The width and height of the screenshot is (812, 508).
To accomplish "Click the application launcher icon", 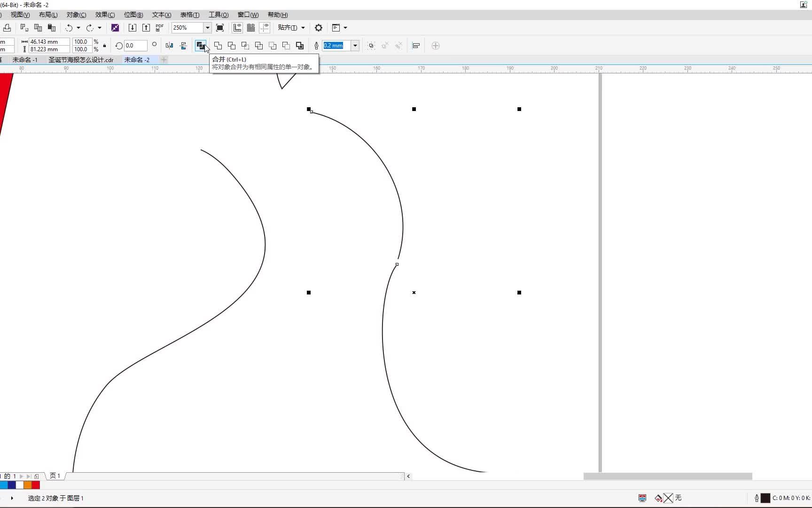I will click(336, 28).
